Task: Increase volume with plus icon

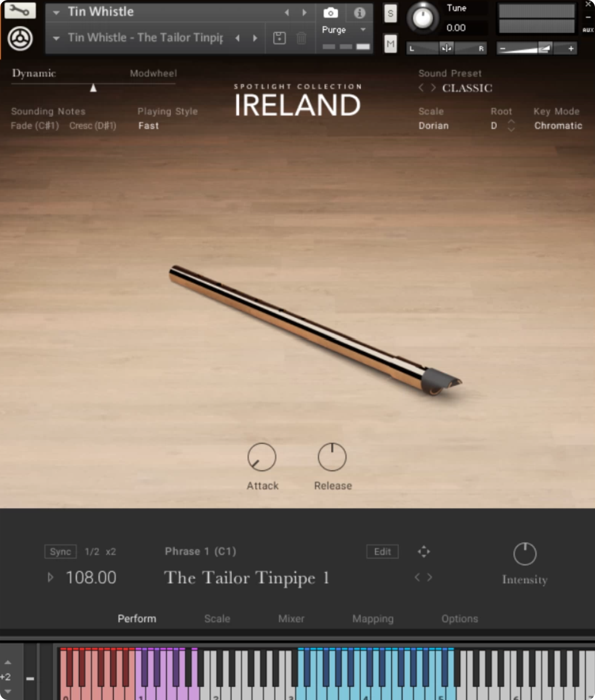Action: click(x=571, y=48)
